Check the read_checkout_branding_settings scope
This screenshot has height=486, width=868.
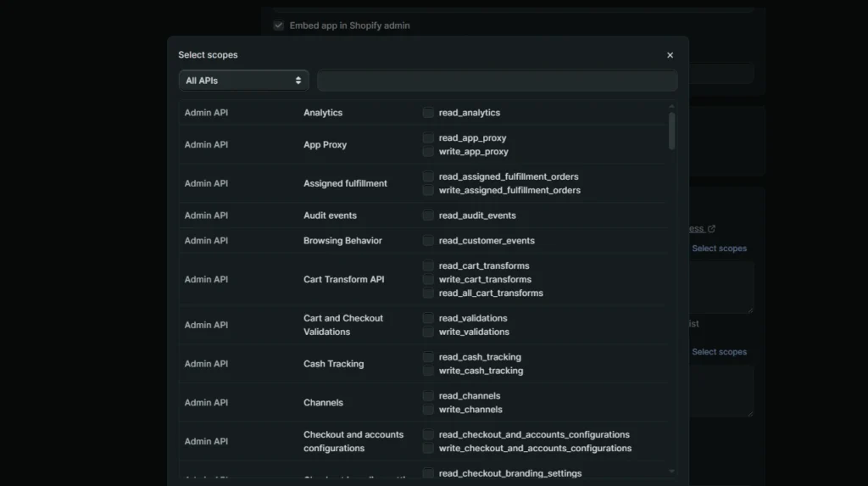click(x=428, y=473)
